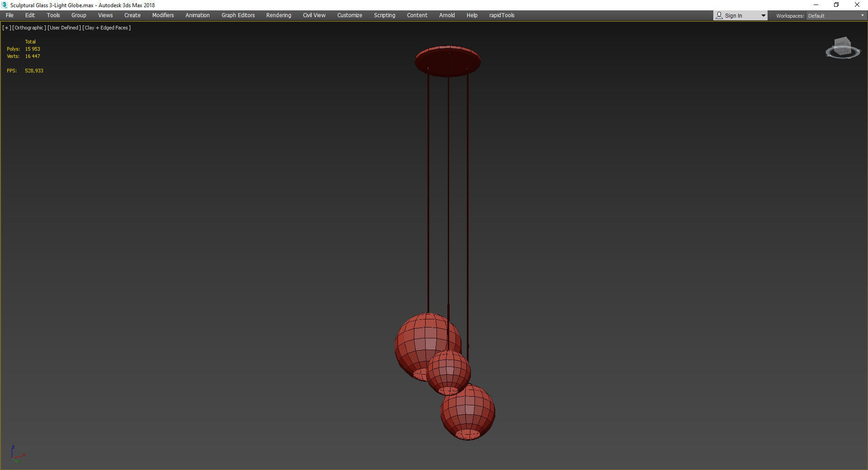Viewport: 868px width, 470px height.
Task: Open the rapidTools menu
Action: pyautogui.click(x=502, y=15)
